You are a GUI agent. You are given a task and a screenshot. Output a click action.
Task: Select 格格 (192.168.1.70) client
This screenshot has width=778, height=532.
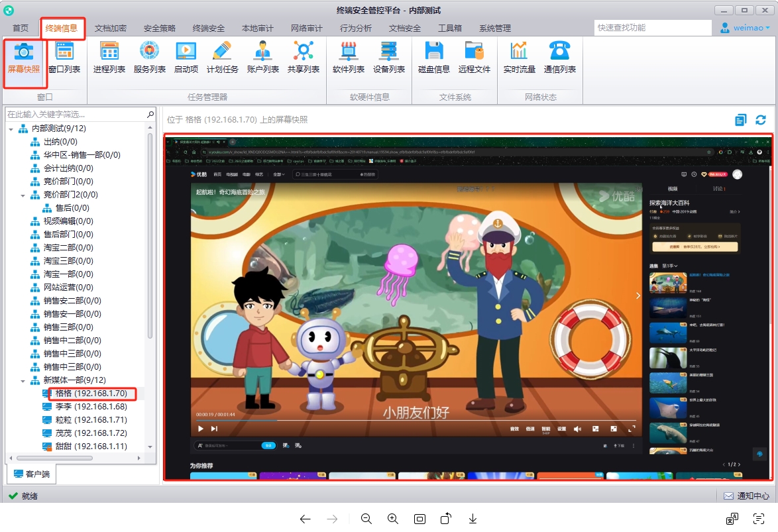point(91,394)
